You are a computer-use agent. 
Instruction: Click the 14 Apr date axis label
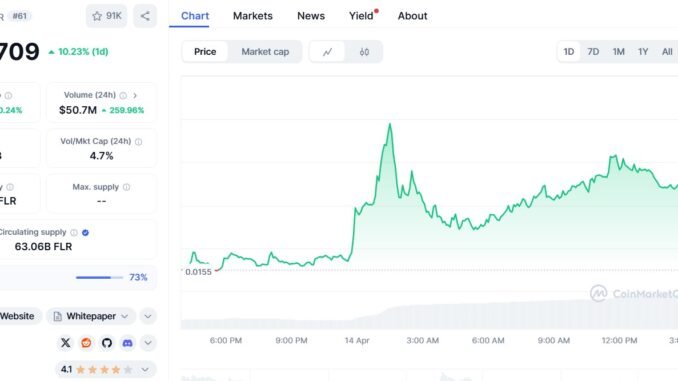click(x=357, y=341)
